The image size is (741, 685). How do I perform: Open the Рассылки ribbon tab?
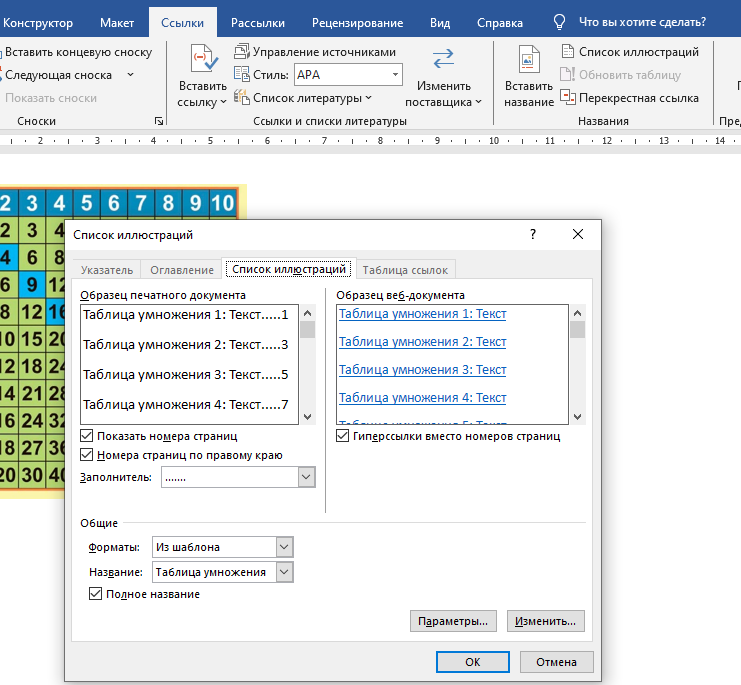[x=257, y=22]
